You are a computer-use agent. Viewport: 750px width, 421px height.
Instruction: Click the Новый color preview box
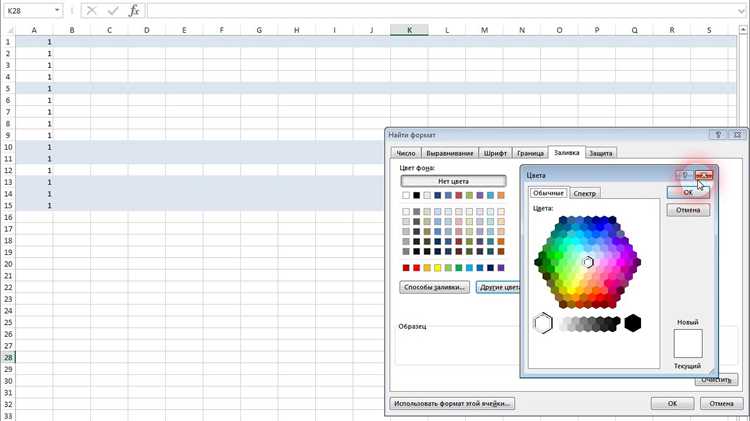point(688,343)
